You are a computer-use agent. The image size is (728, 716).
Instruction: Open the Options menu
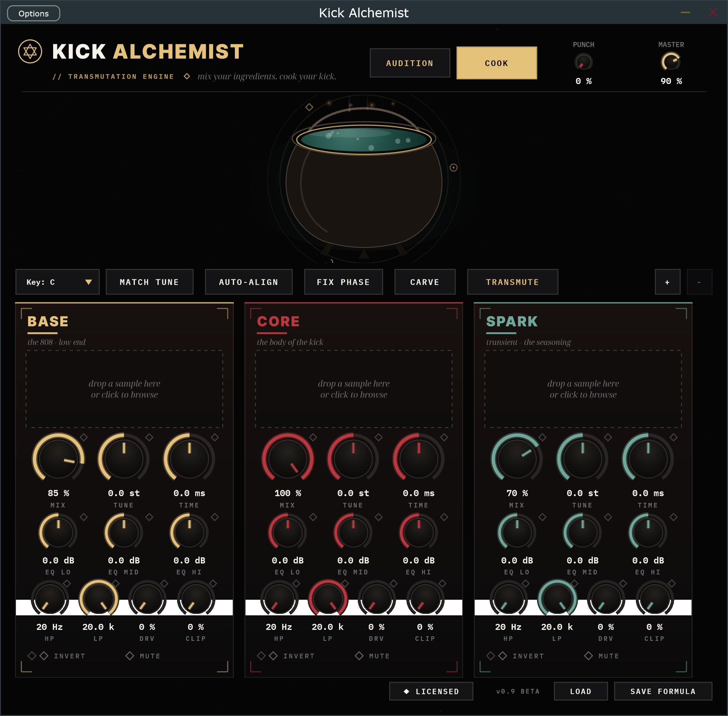click(33, 13)
